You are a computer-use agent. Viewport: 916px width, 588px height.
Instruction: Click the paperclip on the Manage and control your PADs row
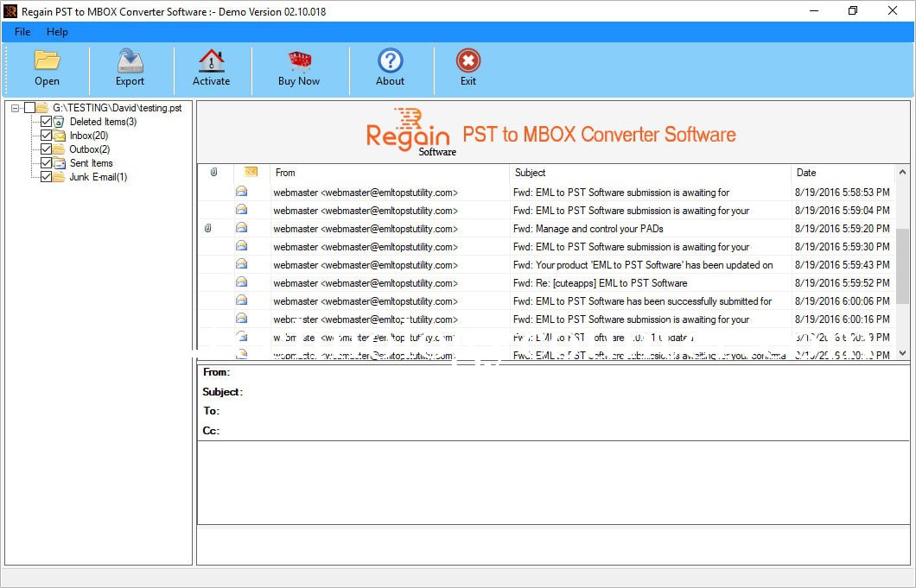click(x=208, y=228)
